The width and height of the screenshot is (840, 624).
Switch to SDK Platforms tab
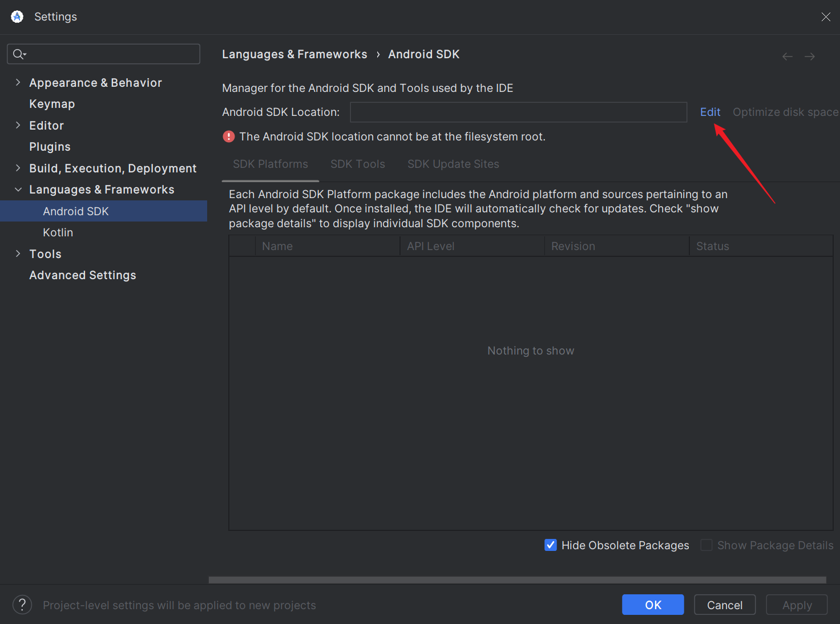coord(270,164)
